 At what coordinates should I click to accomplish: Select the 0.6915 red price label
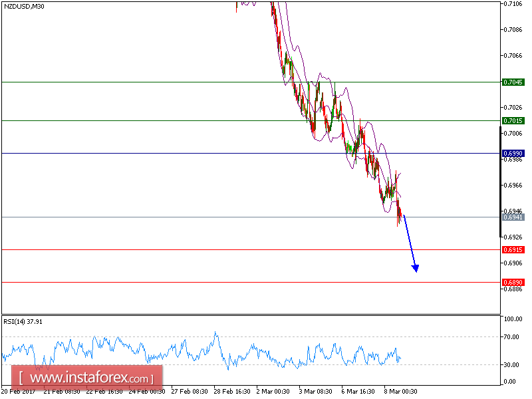[x=512, y=249]
